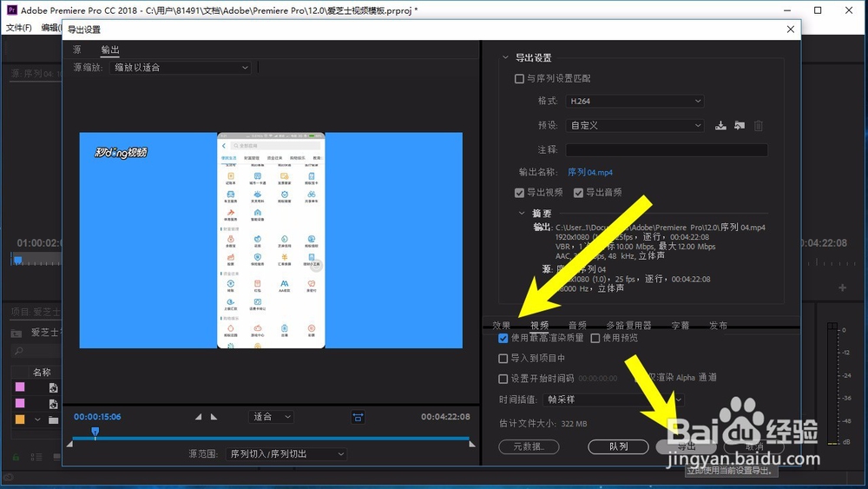Click the blue preview timeline bar
The height and width of the screenshot is (489, 868).
coord(271,439)
